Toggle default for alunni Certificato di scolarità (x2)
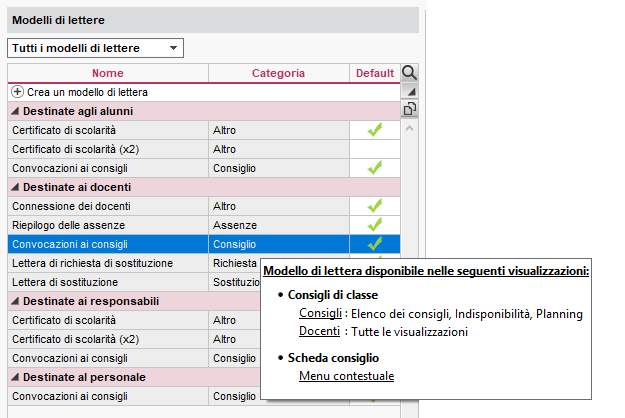 coord(375,149)
